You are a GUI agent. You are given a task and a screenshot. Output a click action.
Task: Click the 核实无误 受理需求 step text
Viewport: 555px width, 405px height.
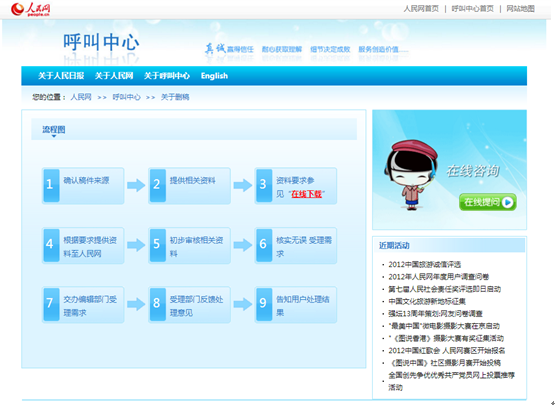[x=304, y=247]
